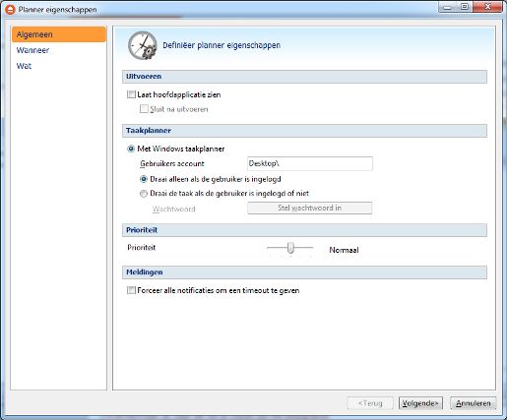Viewport: 507px width, 420px height.
Task: Click the orange app icon in title bar
Action: (10, 10)
